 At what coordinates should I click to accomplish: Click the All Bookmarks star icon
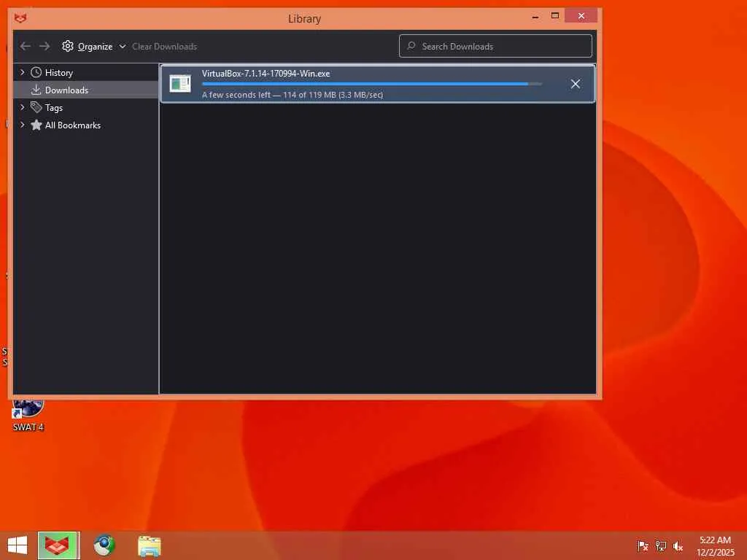(x=36, y=125)
